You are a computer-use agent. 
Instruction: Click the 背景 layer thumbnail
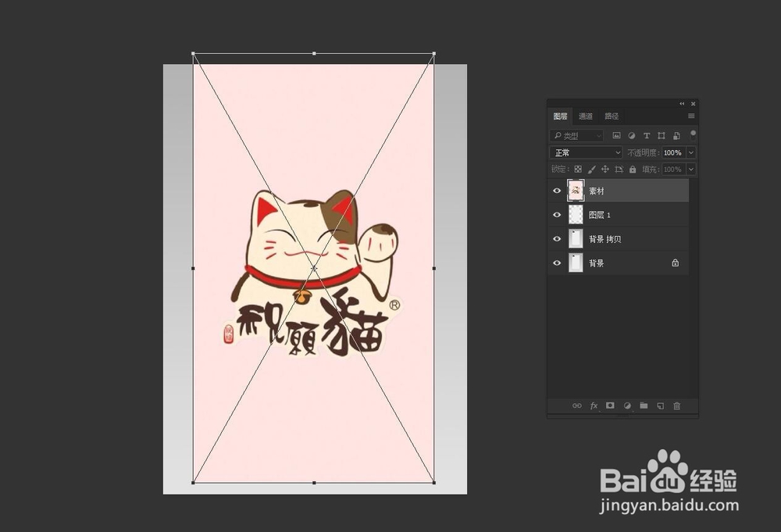click(x=576, y=263)
